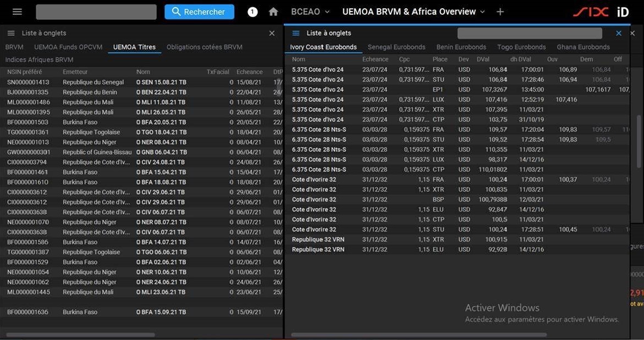Select the UEMOA Titres tab
Image resolution: width=644 pixels, height=340 pixels.
(134, 47)
